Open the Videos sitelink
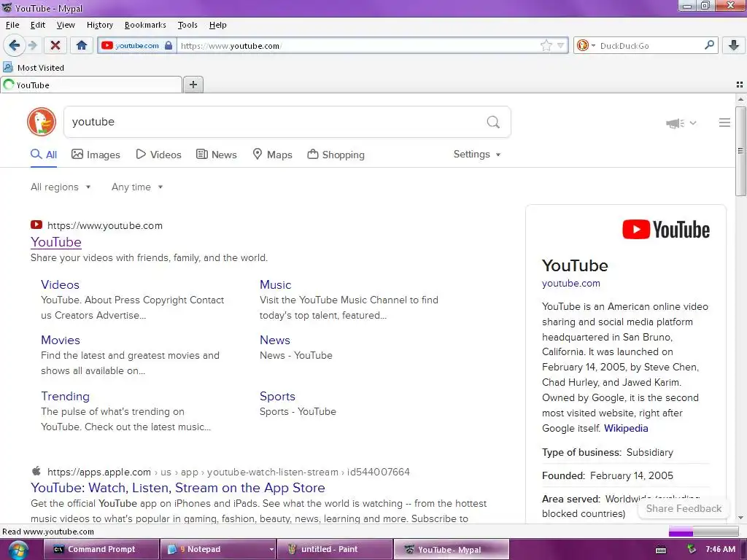Image resolution: width=747 pixels, height=560 pixels. (60, 285)
